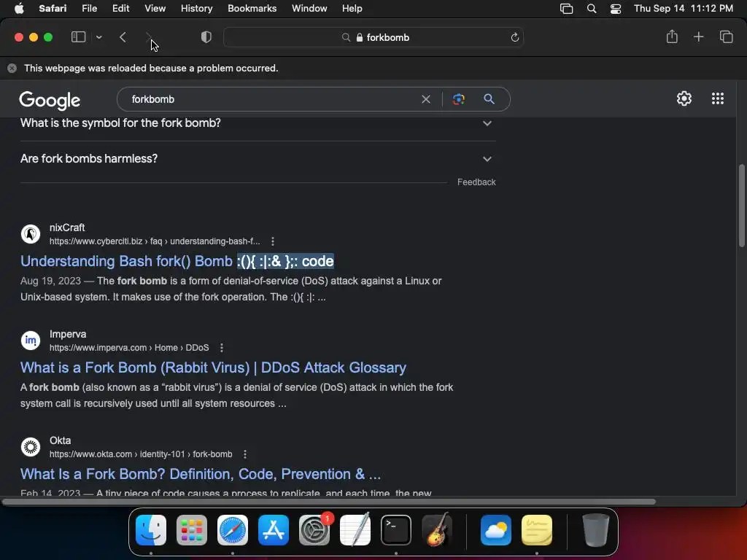Viewport: 747px width, 560px height.
Task: Open Spotlight search in the menu bar
Action: coord(591,9)
